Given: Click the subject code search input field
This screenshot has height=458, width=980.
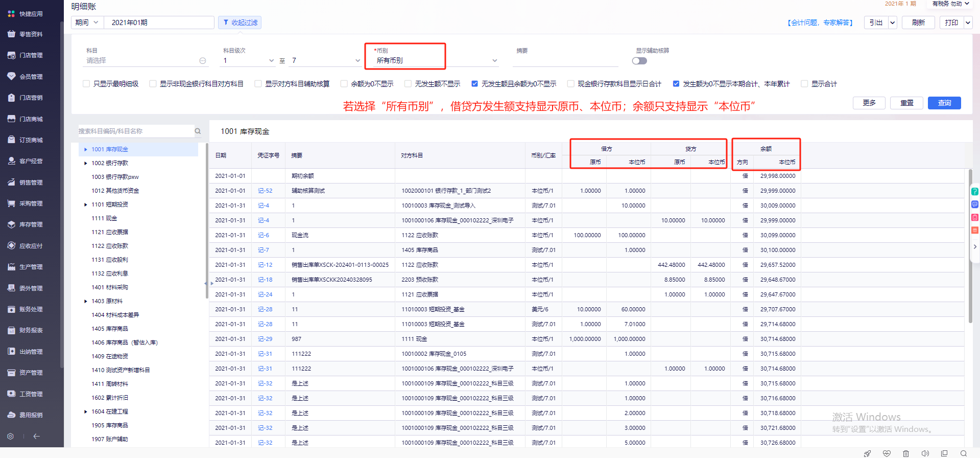Looking at the screenshot, I should pyautogui.click(x=135, y=131).
